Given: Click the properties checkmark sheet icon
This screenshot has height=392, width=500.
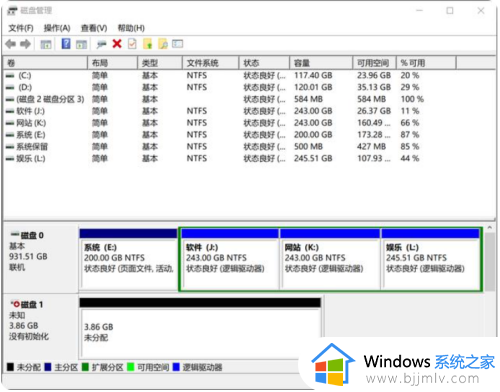Looking at the screenshot, I should pos(132,44).
